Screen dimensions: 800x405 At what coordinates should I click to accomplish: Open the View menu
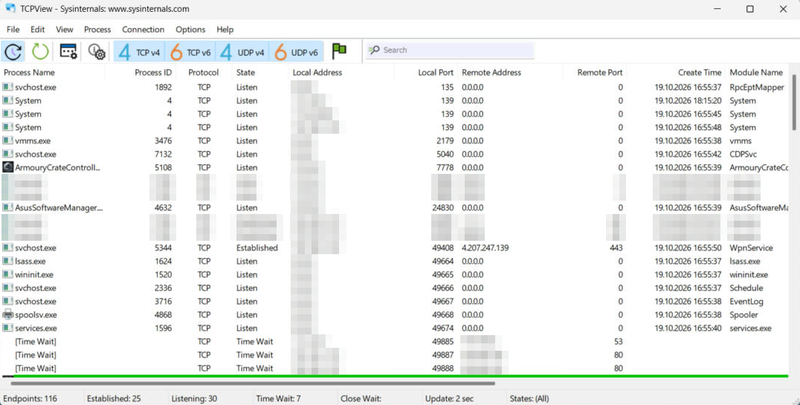(x=64, y=30)
